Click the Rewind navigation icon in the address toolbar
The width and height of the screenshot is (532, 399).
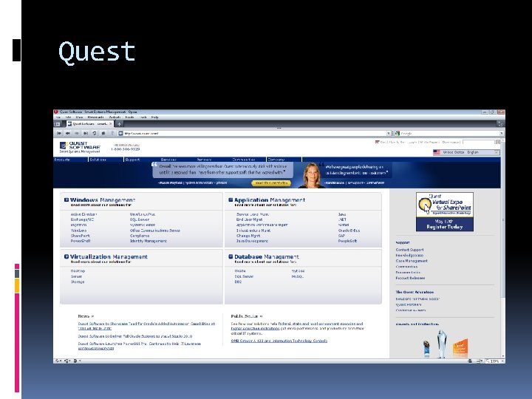point(59,133)
